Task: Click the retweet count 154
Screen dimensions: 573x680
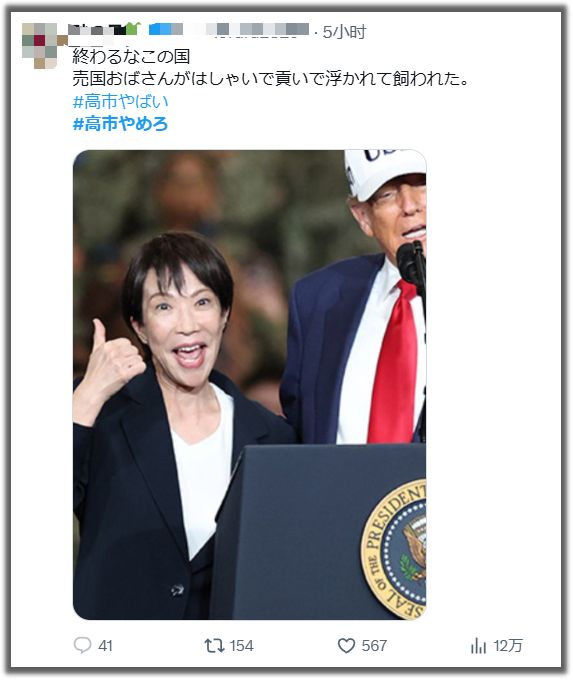Action: click(242, 646)
